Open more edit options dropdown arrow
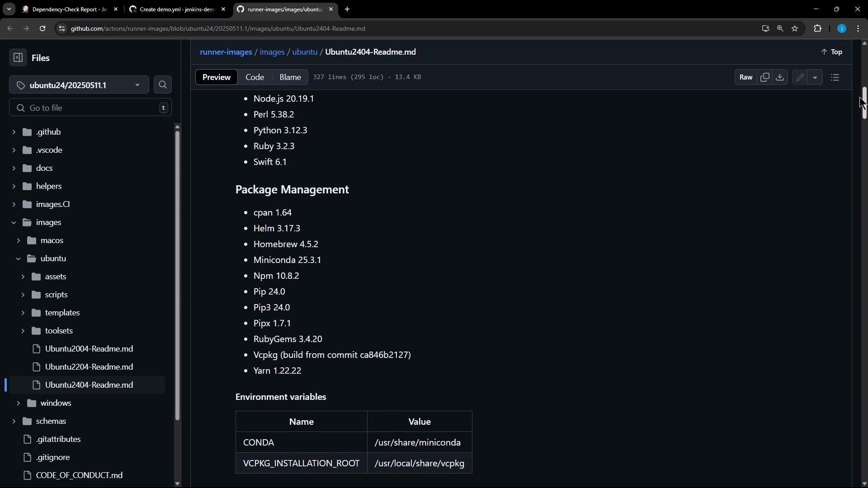 click(x=815, y=77)
